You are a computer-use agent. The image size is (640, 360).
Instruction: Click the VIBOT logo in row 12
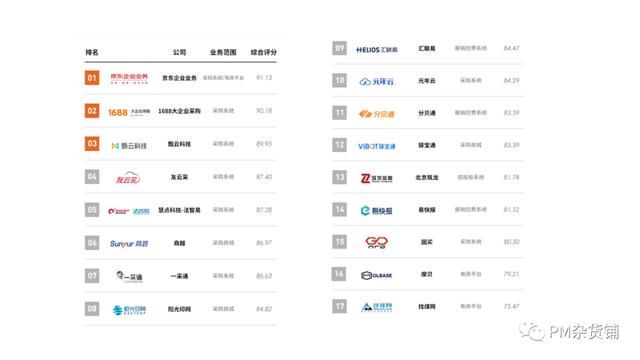(x=377, y=146)
